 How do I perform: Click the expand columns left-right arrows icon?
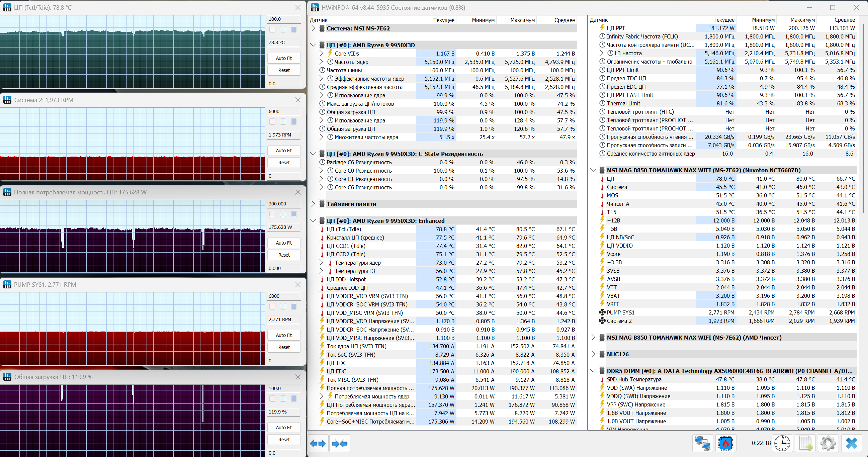318,444
